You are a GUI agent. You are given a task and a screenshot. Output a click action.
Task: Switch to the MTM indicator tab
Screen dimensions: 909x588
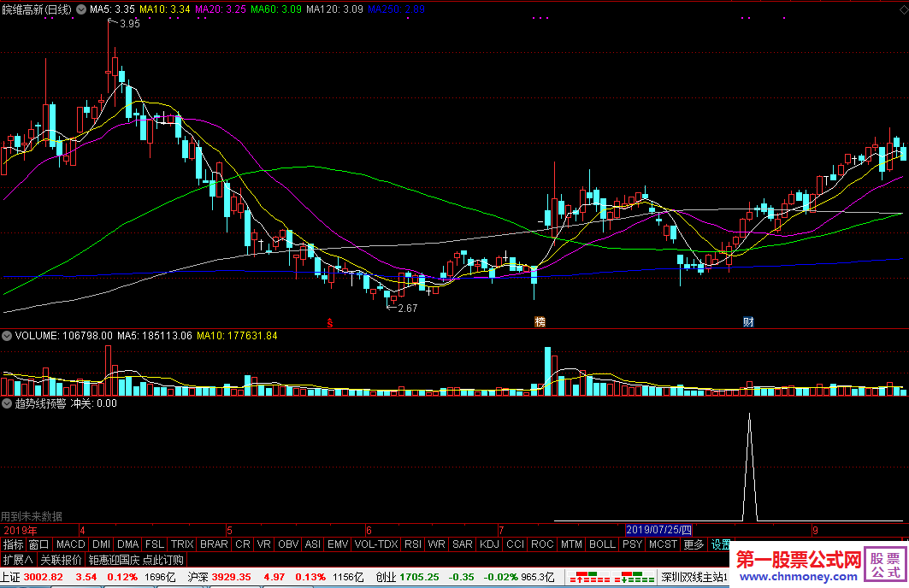tap(571, 544)
